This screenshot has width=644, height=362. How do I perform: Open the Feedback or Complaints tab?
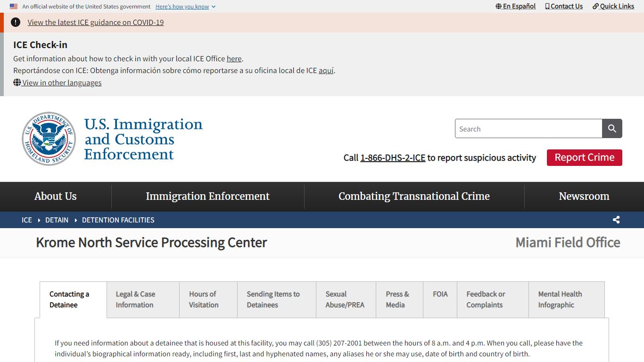pos(493,299)
